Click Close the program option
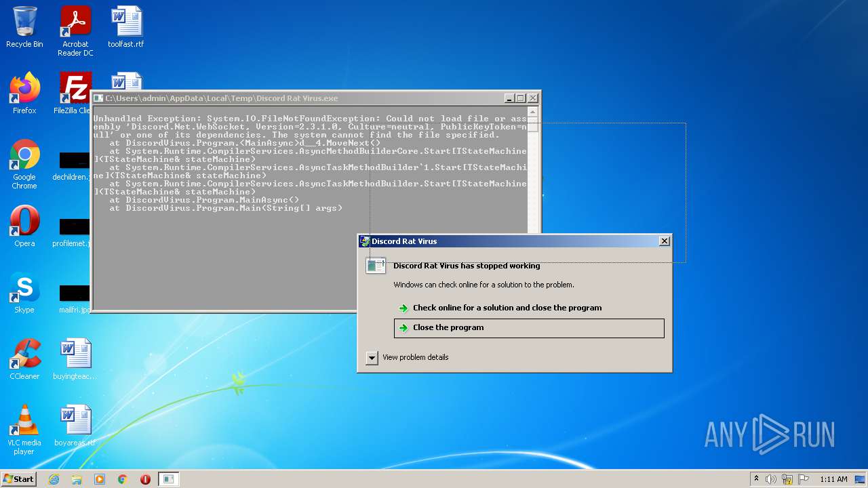 tap(529, 328)
